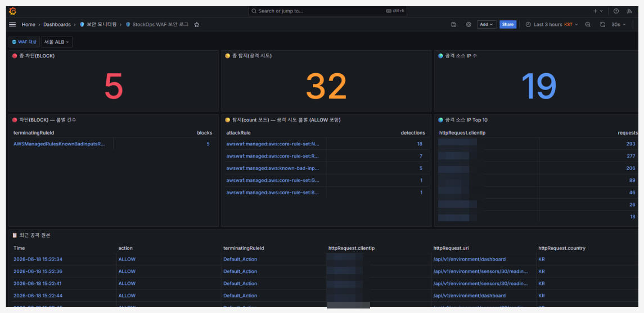Open the 30s refresh interval dropdown

619,25
